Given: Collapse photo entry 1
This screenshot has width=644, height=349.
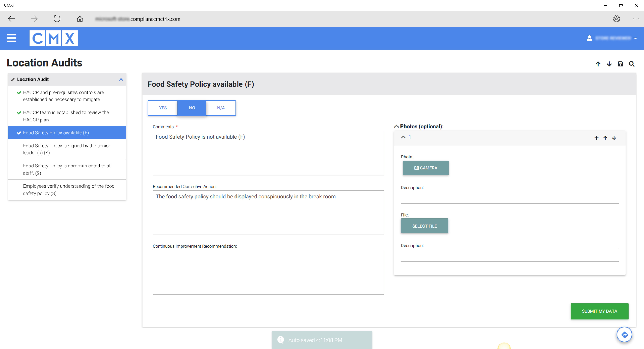Looking at the screenshot, I should [403, 137].
